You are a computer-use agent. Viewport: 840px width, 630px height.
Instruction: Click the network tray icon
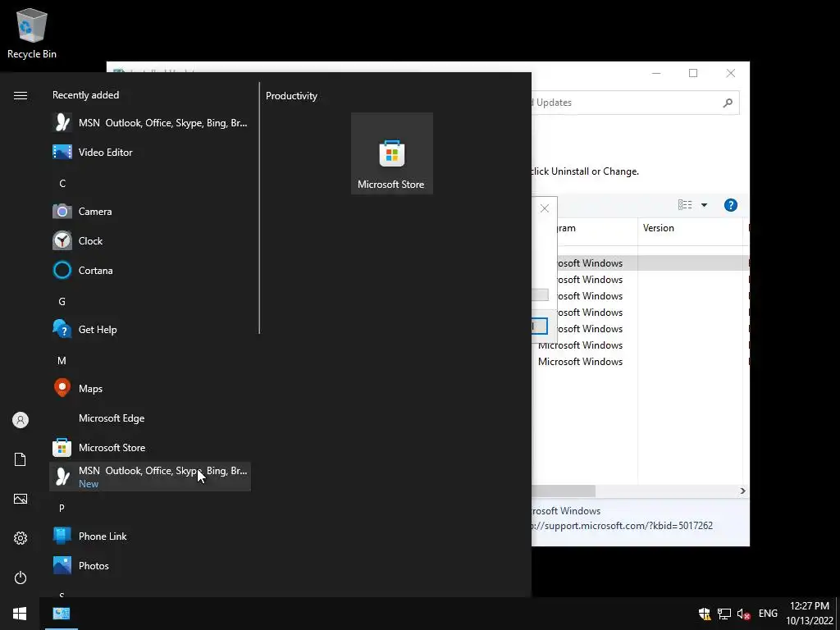pyautogui.click(x=724, y=614)
